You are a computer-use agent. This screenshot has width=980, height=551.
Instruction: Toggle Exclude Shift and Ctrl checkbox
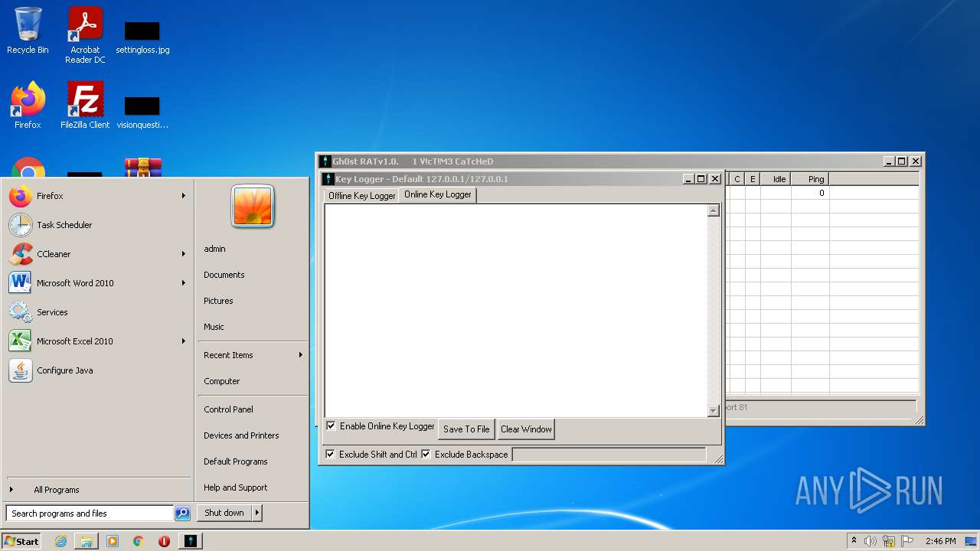coord(330,455)
